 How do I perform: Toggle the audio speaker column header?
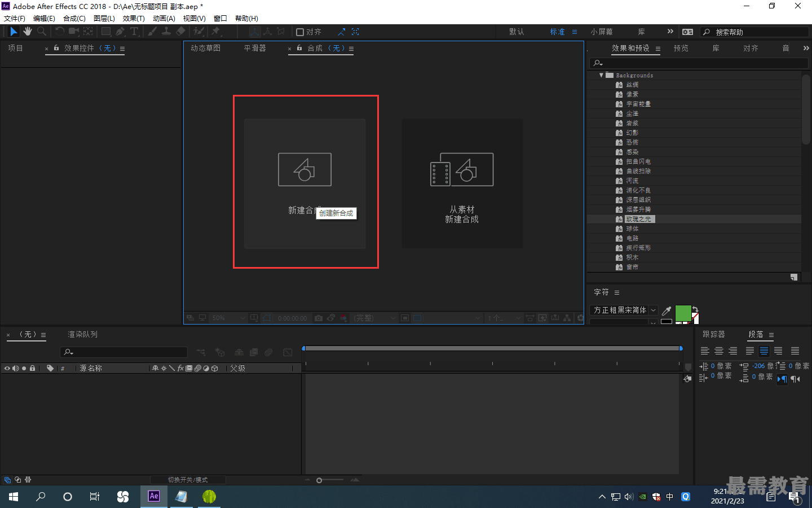coord(15,368)
